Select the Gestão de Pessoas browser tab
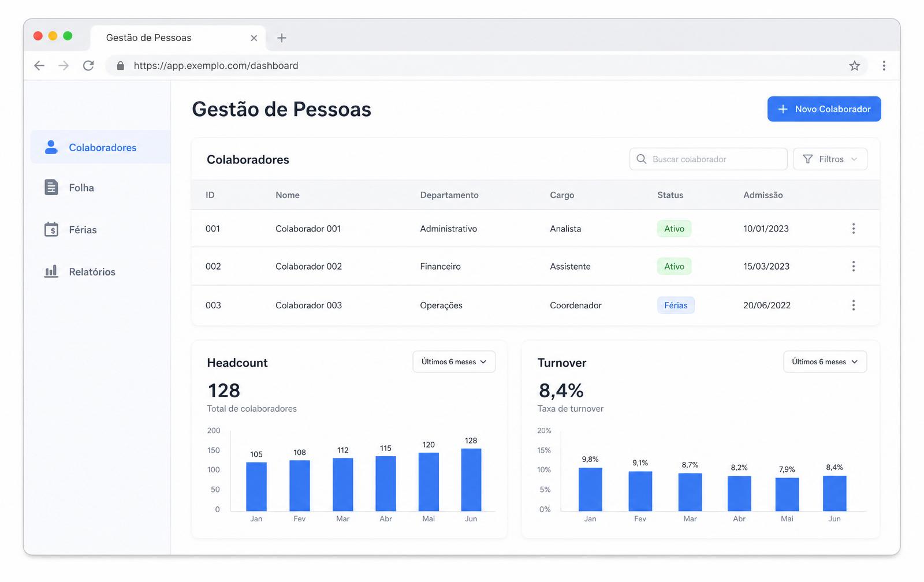Image resolution: width=924 pixels, height=582 pixels. coord(178,38)
